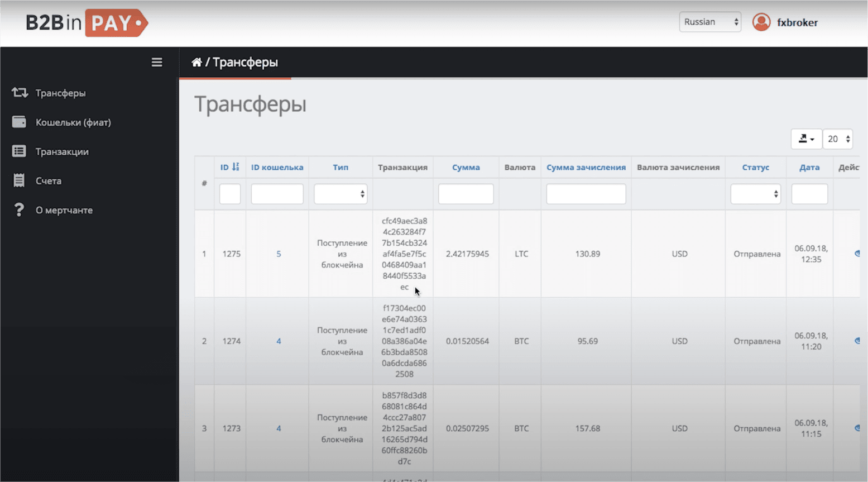Click the action icon for transfer 1274
This screenshot has width=868, height=482.
(x=857, y=341)
